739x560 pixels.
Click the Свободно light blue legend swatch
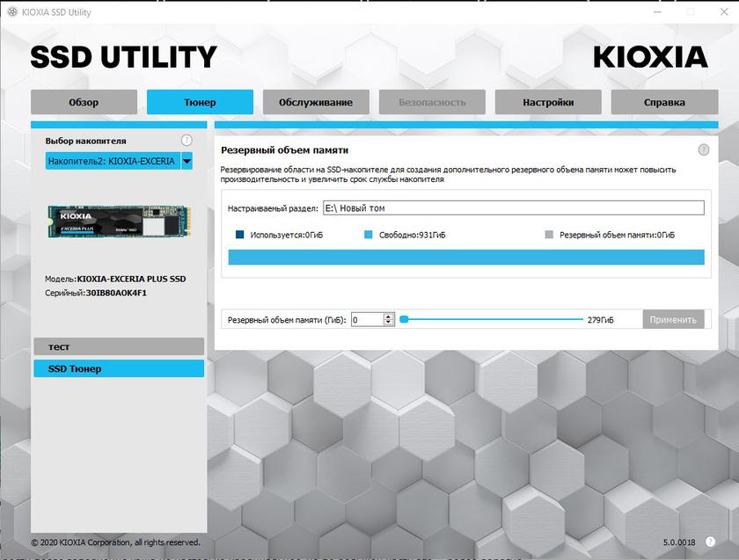pyautogui.click(x=369, y=236)
